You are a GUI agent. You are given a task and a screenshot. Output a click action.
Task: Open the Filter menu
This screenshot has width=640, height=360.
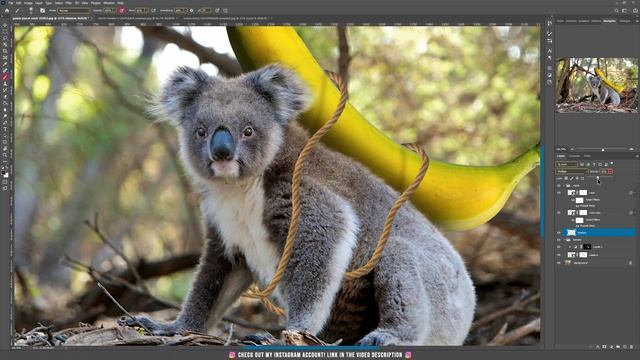tap(69, 2)
